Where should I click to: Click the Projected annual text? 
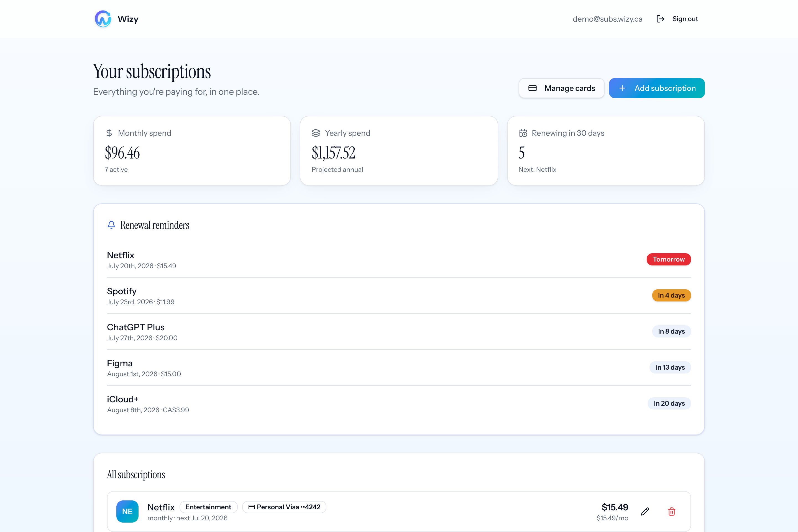[337, 169]
